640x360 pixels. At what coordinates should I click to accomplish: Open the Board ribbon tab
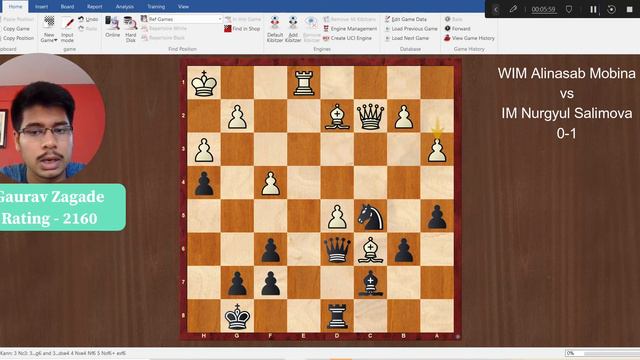point(67,7)
